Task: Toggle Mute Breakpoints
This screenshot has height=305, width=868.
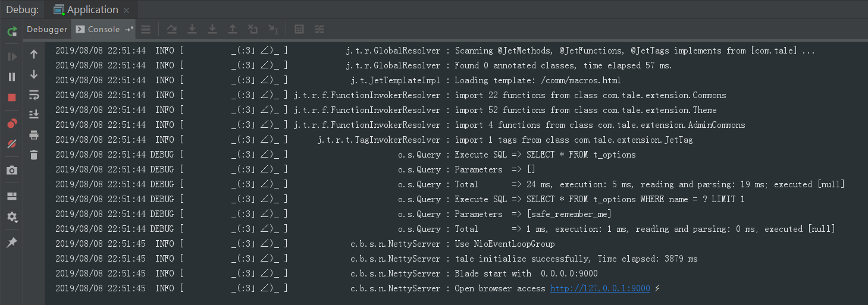Action: pyautogui.click(x=12, y=144)
